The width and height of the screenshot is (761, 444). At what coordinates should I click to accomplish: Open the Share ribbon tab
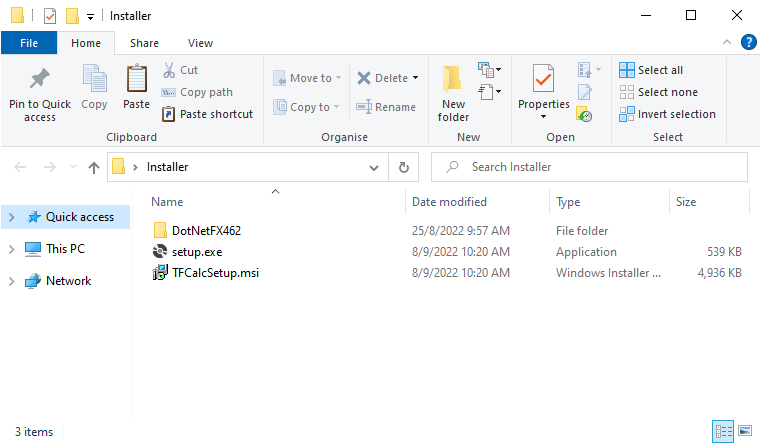pyautogui.click(x=144, y=43)
